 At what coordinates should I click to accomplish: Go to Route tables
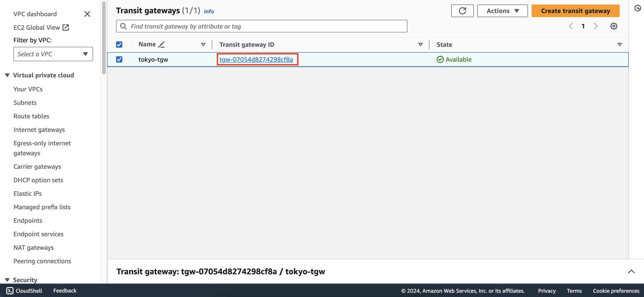[x=31, y=116]
